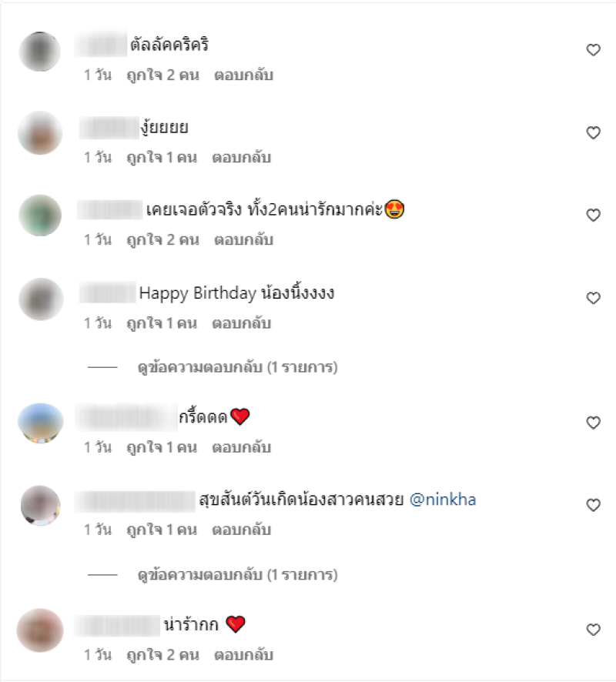Viewport: 616px width, 682px height.
Task: Tap heart next to "สุขสันต์วันเกิด" comment
Action: tap(594, 505)
